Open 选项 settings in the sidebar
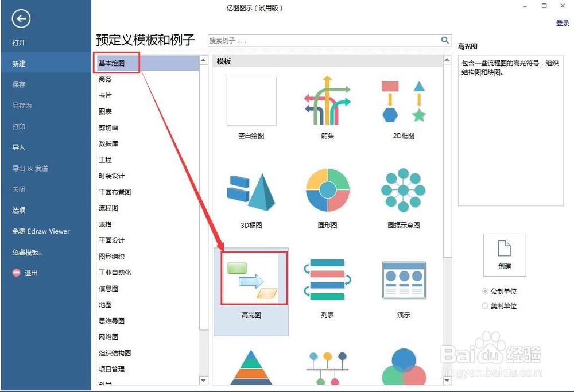 coord(19,210)
